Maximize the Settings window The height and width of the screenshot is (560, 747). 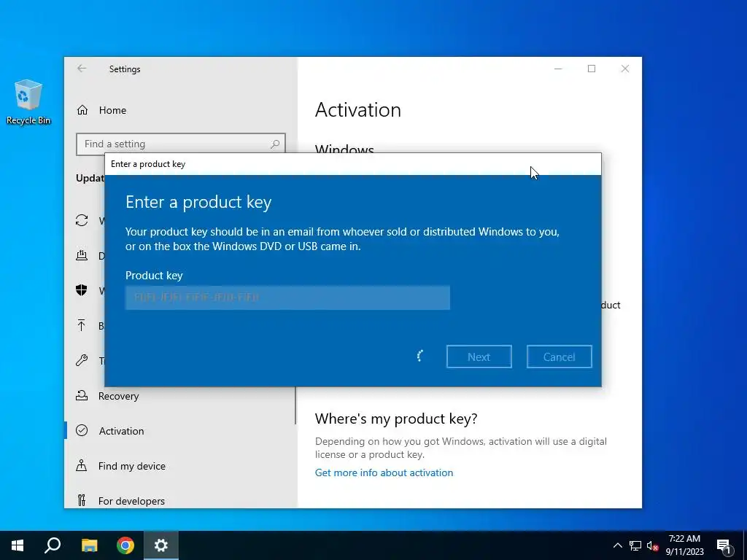(x=592, y=69)
